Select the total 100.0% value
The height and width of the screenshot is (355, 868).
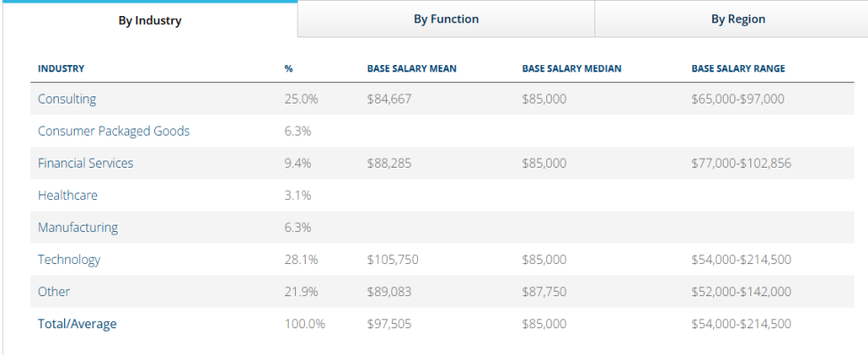click(x=305, y=324)
